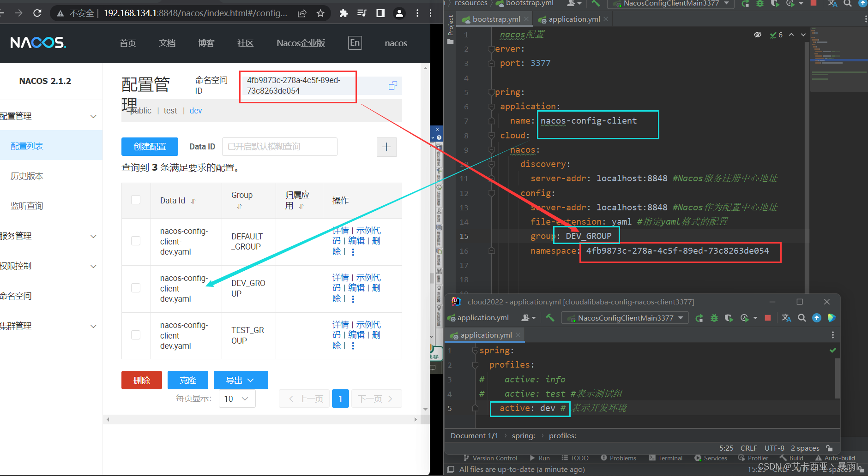Sort the table by Data Id

coord(193,201)
